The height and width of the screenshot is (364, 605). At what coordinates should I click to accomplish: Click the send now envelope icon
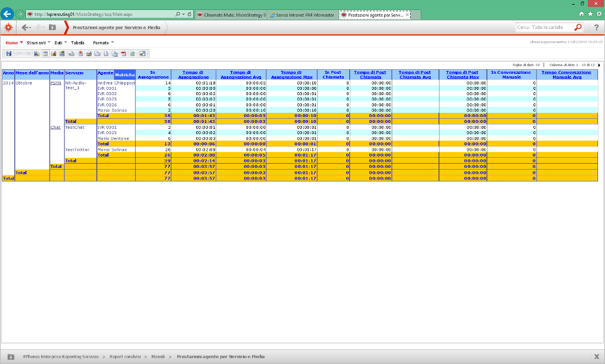click(x=97, y=54)
